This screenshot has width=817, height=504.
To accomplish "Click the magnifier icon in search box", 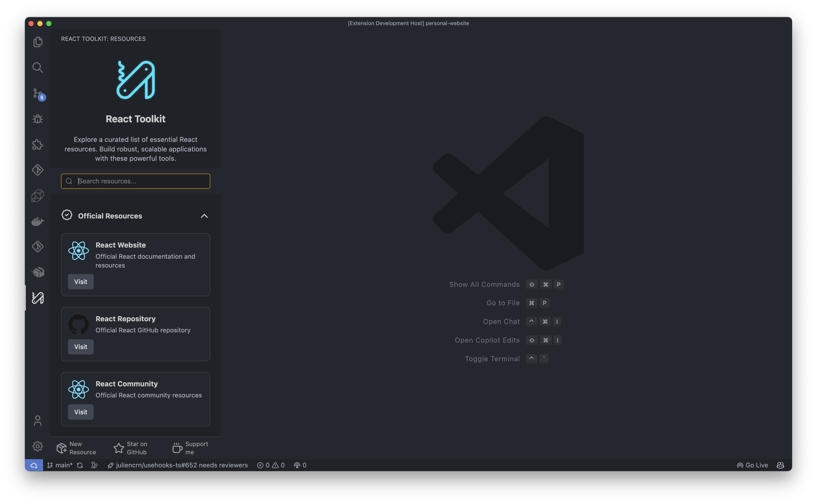I will [x=69, y=181].
